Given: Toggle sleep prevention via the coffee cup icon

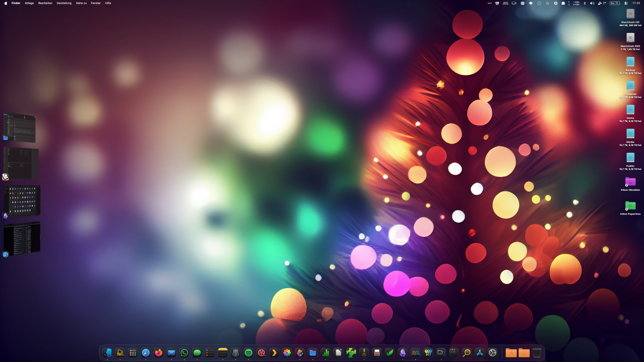Looking at the screenshot, I should point(514,3).
